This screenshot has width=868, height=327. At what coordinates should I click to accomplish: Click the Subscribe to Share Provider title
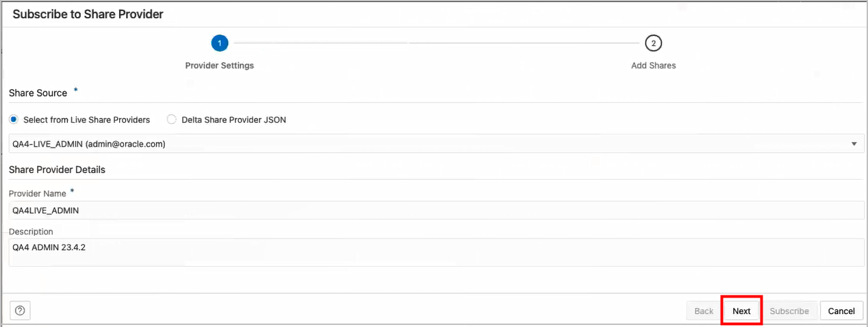coord(88,14)
